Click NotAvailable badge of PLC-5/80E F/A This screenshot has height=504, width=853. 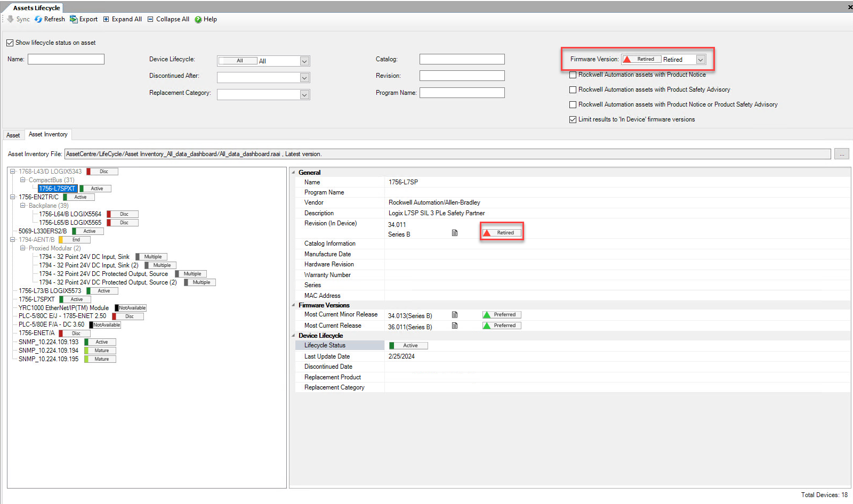click(x=105, y=325)
